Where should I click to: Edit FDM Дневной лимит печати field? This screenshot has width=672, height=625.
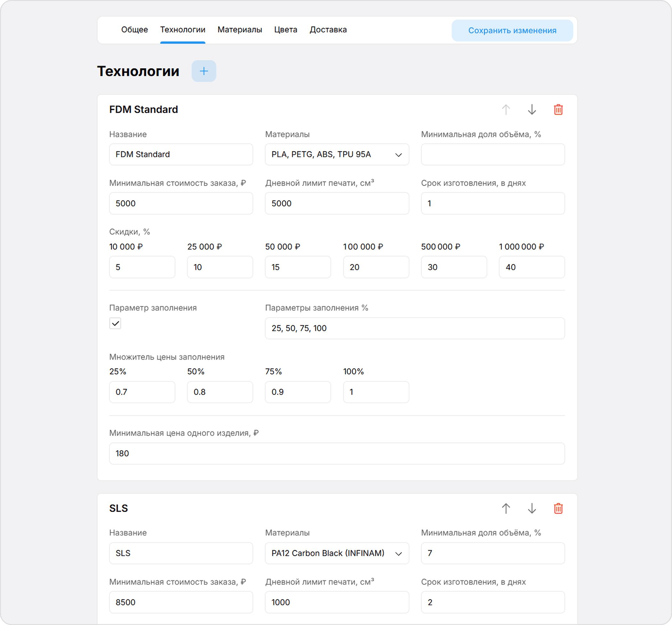337,204
